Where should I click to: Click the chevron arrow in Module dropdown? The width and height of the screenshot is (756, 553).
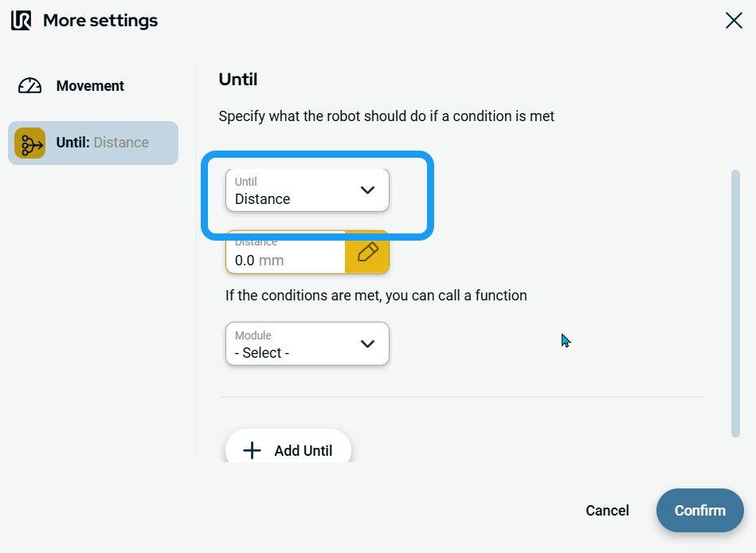367,344
